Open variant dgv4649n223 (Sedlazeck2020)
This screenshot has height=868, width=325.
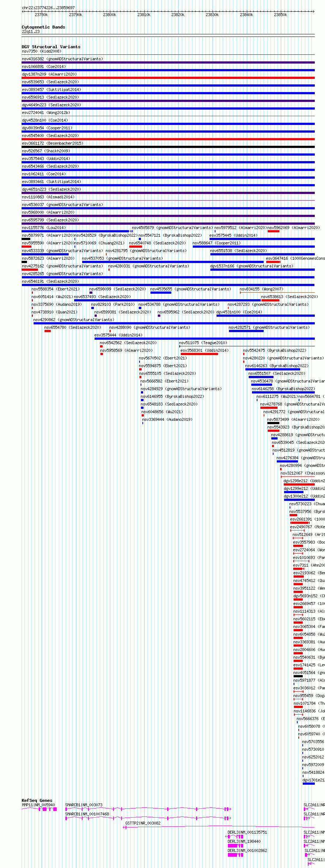(51, 105)
